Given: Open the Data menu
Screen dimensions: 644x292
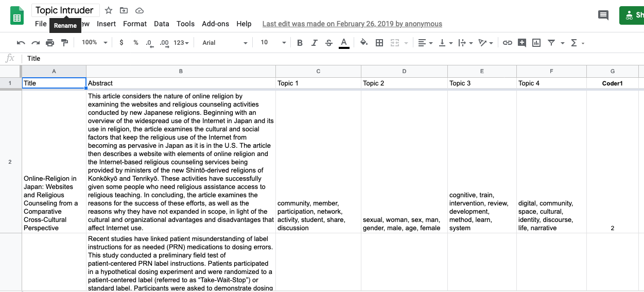Looking at the screenshot, I should (162, 24).
